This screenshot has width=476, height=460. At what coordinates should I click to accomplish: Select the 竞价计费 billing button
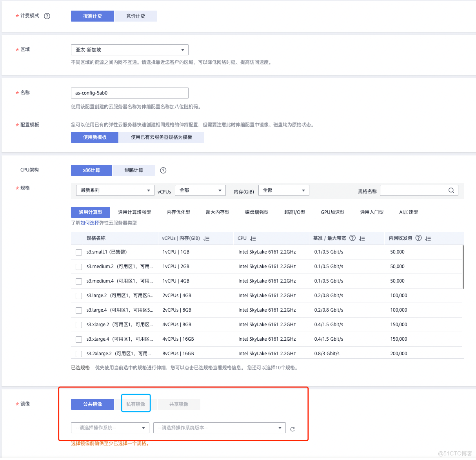click(136, 16)
